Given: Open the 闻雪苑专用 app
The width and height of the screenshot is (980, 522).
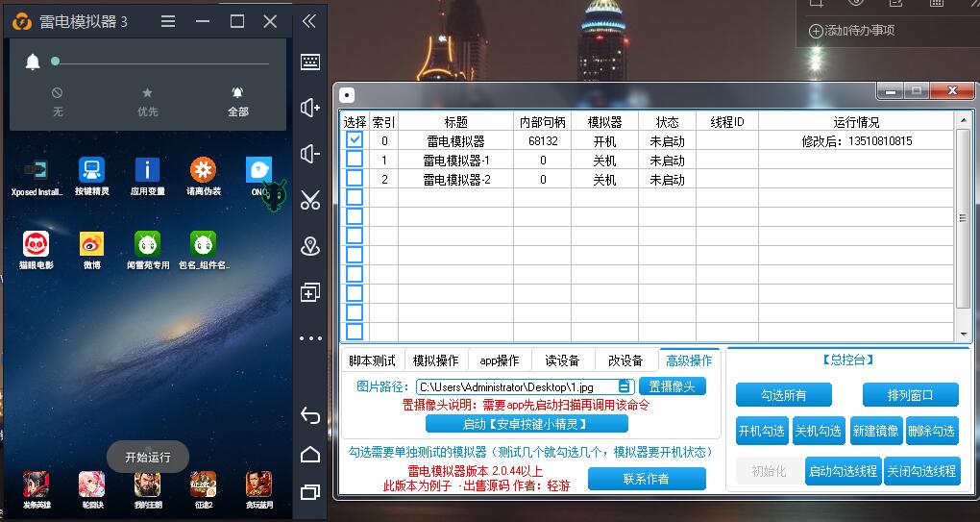Looking at the screenshot, I should [x=148, y=244].
